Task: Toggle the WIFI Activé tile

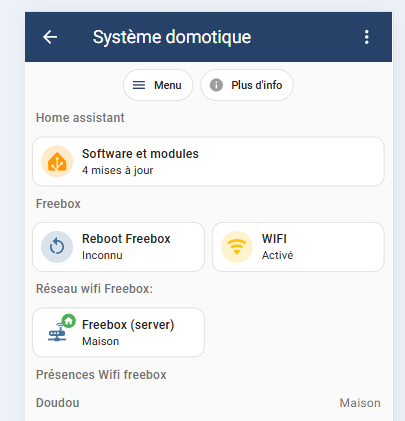Action: (298, 247)
